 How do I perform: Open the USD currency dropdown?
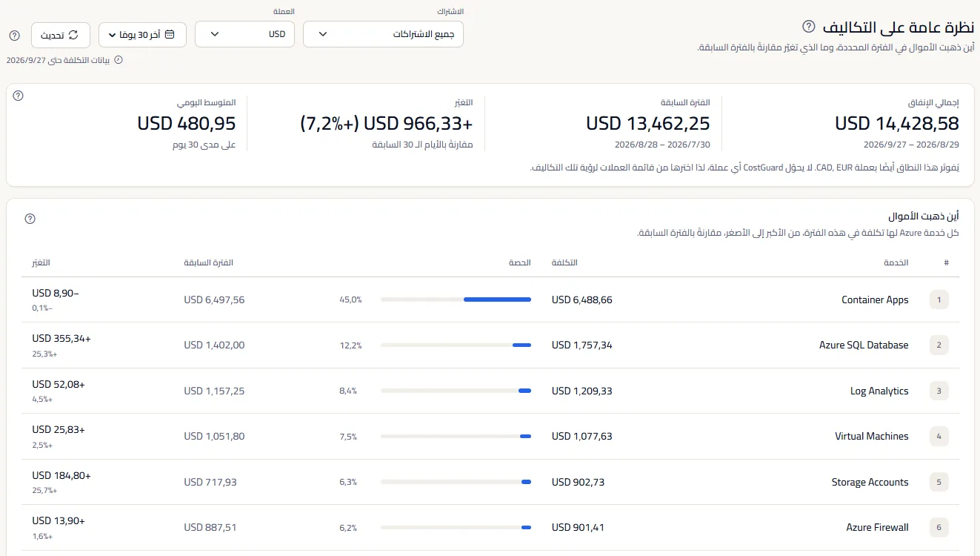[x=244, y=34]
